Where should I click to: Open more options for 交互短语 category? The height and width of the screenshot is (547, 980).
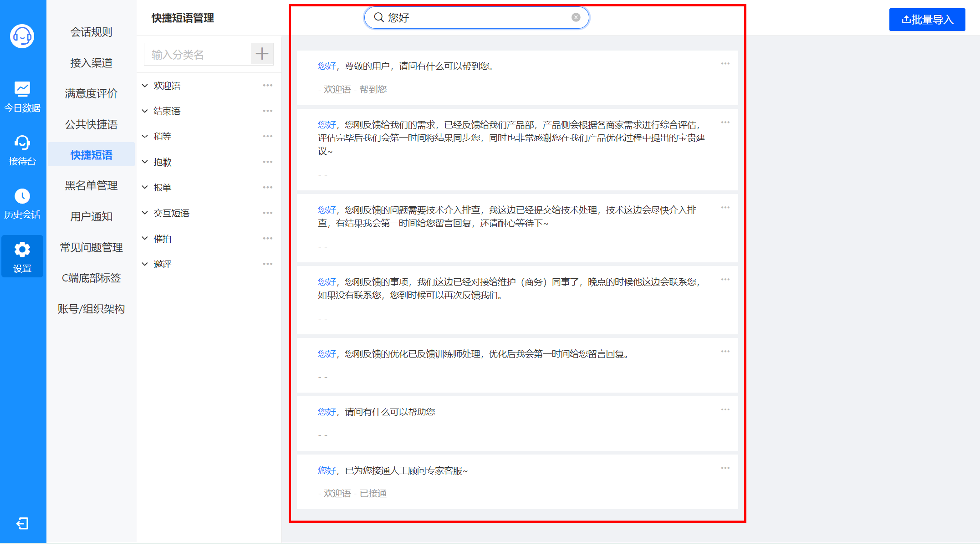pyautogui.click(x=267, y=213)
